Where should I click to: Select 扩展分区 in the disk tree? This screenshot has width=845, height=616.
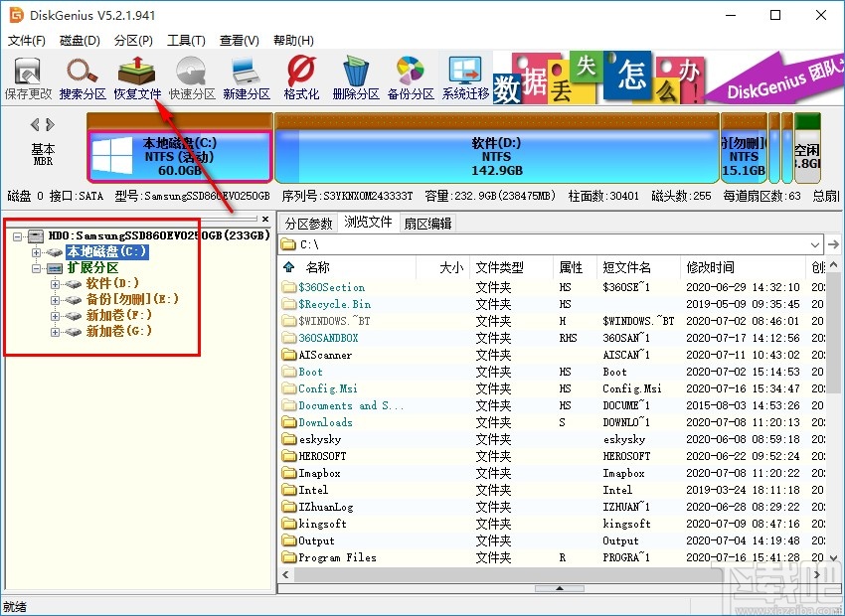tap(92, 267)
